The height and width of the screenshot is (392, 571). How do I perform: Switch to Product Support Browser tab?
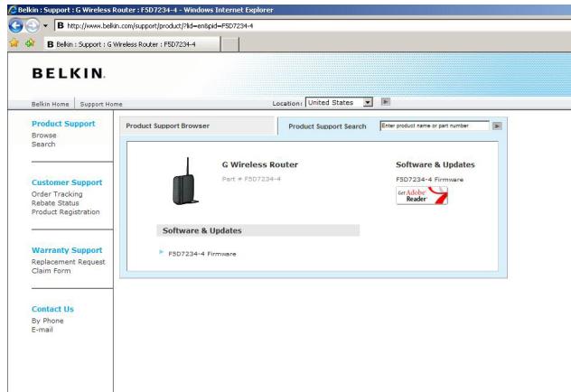(x=197, y=126)
